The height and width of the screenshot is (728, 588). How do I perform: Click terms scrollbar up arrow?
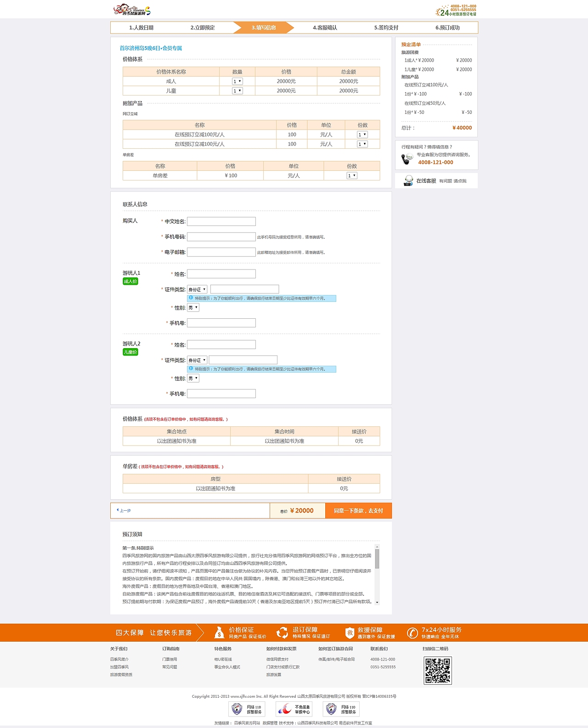point(377,547)
